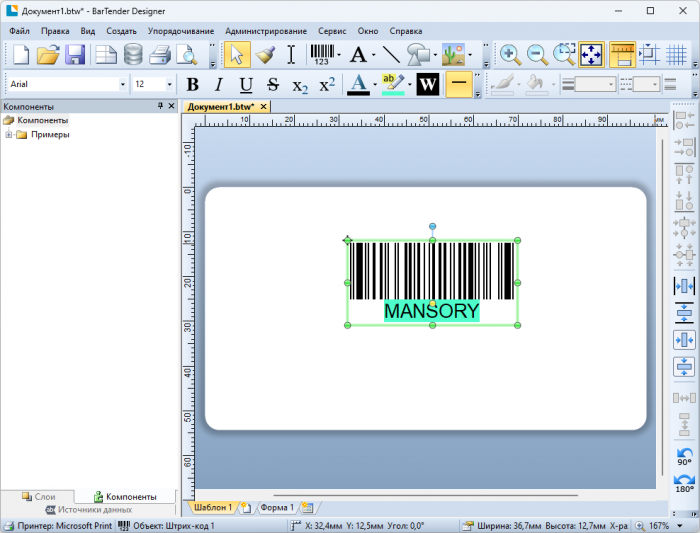
Task: Open picture tool dropdown arrow
Action: tap(470, 55)
